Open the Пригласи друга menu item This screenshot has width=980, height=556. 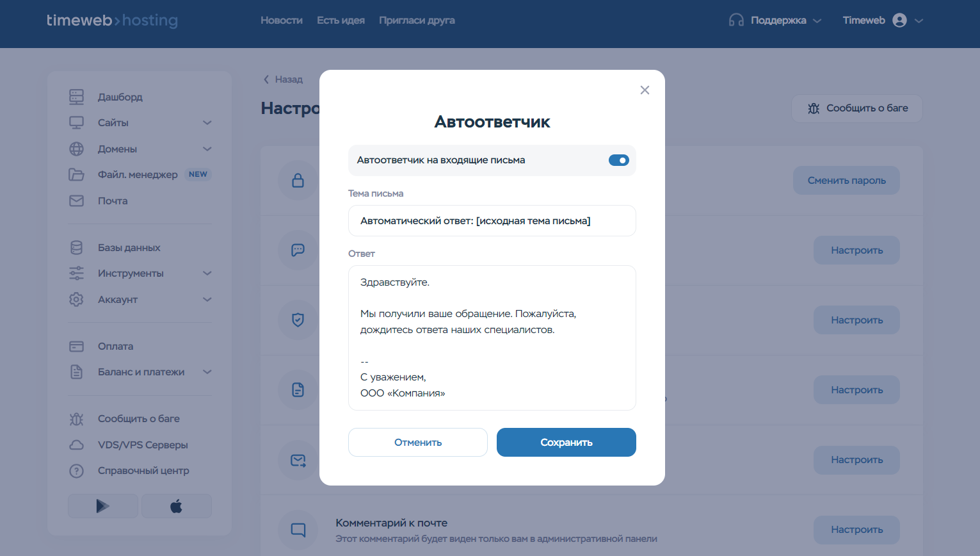[417, 20]
